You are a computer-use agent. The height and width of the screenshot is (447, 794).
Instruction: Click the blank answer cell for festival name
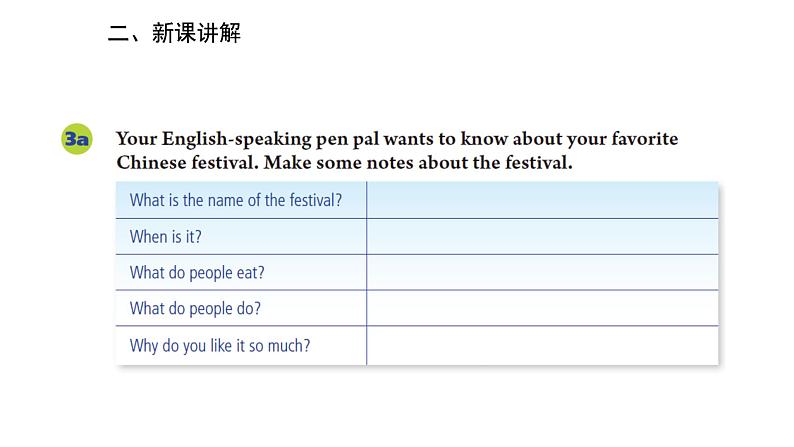click(542, 200)
